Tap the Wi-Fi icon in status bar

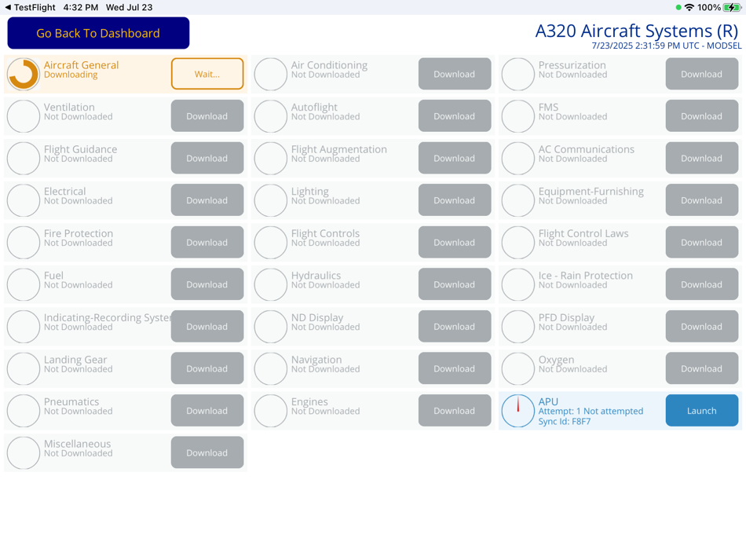coord(689,7)
